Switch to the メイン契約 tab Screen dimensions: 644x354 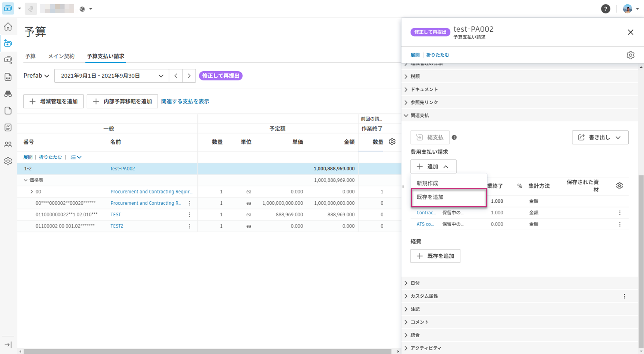point(61,56)
